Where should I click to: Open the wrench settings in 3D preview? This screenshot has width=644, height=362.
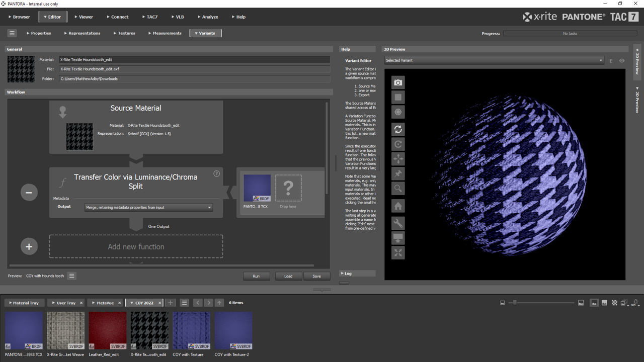(x=398, y=223)
